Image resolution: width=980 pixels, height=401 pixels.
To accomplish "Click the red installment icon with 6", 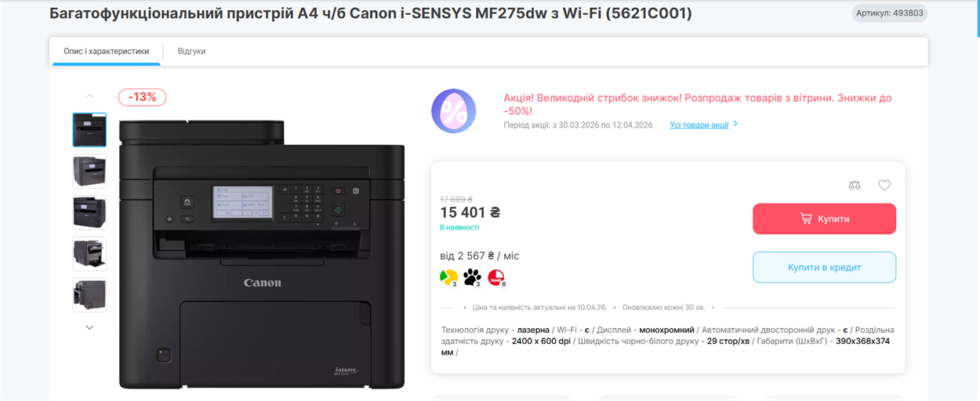I will tap(496, 276).
